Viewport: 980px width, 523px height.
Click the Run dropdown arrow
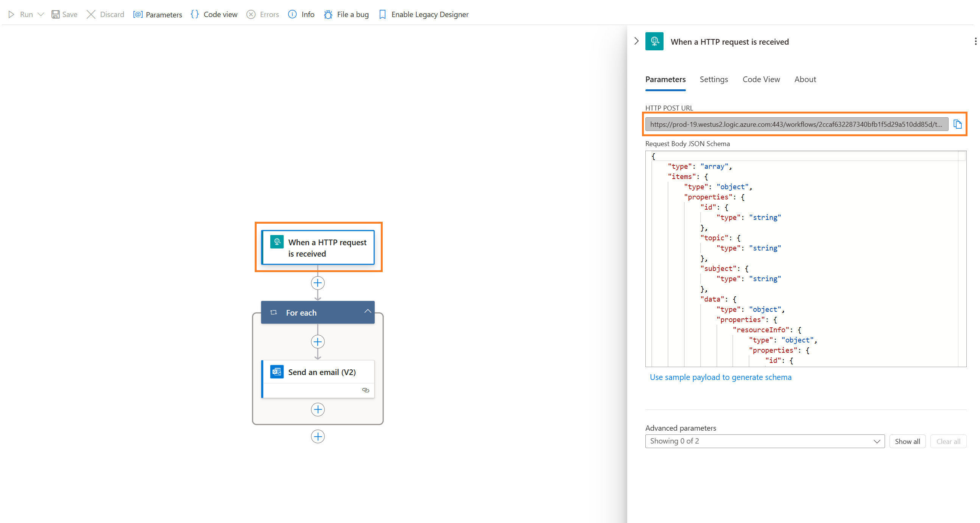40,14
